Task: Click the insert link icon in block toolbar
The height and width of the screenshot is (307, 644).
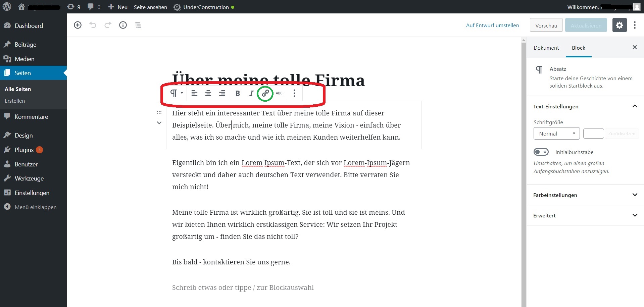Action: point(265,93)
